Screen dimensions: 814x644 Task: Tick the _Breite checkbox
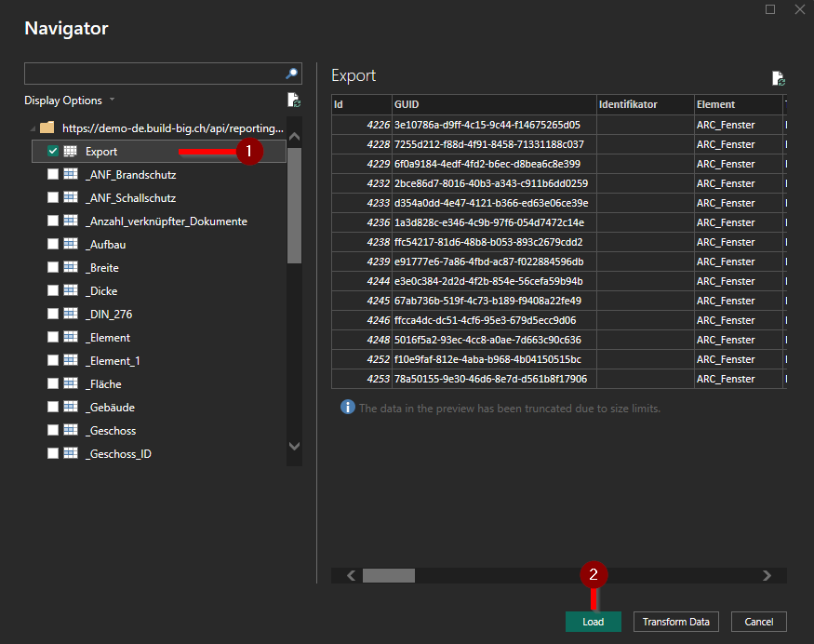coord(53,267)
